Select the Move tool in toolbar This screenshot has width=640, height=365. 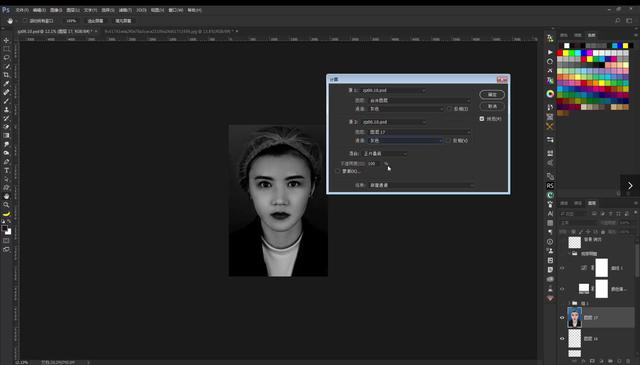[6, 40]
